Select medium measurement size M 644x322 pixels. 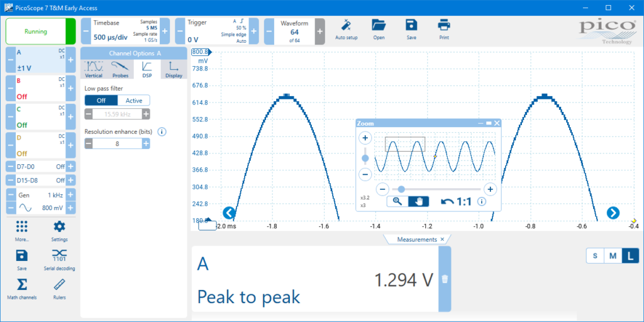[x=613, y=256]
